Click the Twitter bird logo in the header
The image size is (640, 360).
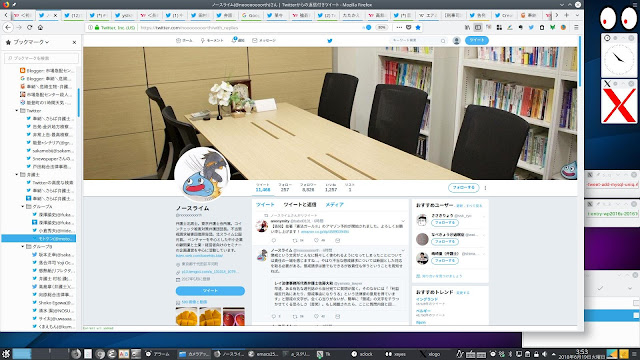(330, 40)
